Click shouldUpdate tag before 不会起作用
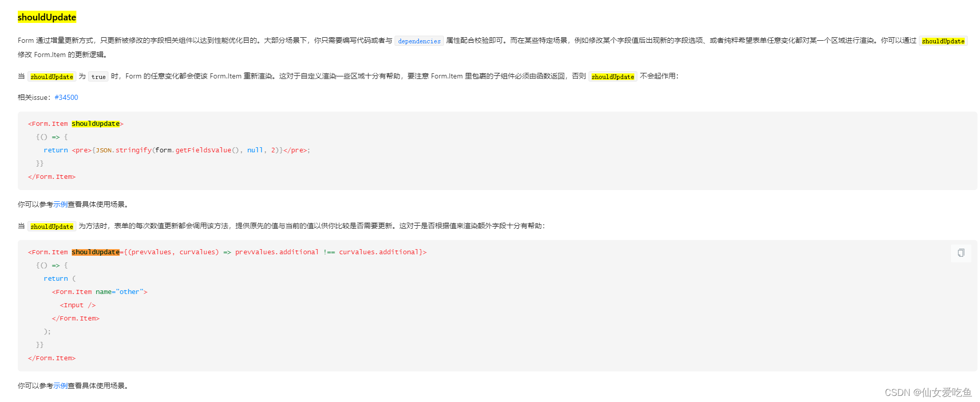 tap(612, 76)
